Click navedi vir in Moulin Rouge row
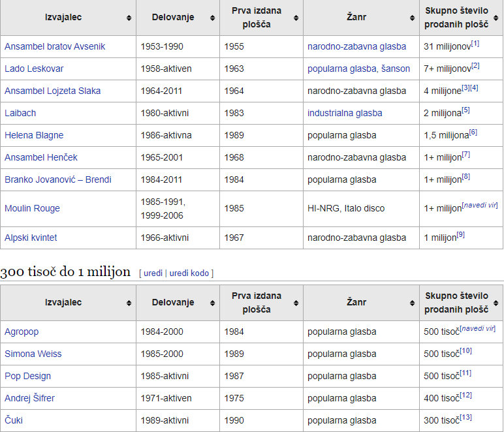The height and width of the screenshot is (432, 504). pyautogui.click(x=480, y=206)
